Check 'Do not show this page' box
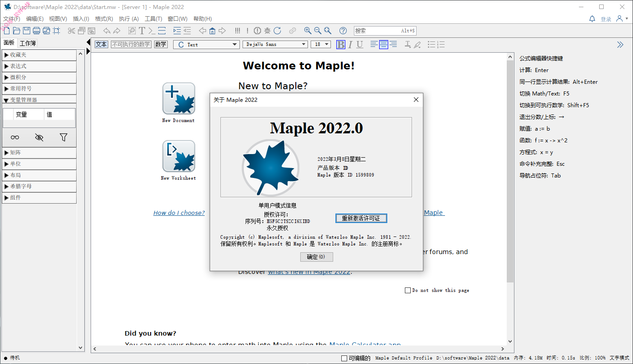Image resolution: width=633 pixels, height=364 pixels. 408,291
